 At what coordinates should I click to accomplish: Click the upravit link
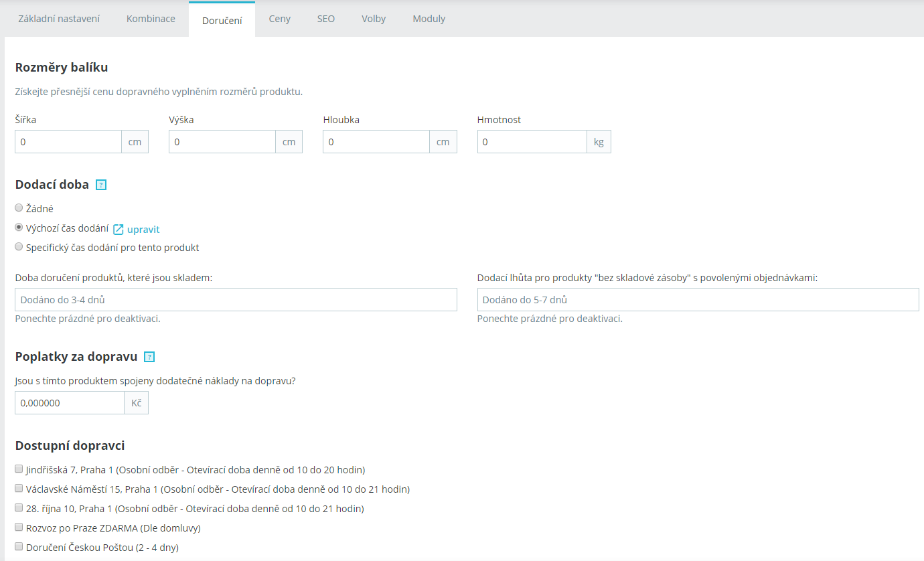point(143,230)
